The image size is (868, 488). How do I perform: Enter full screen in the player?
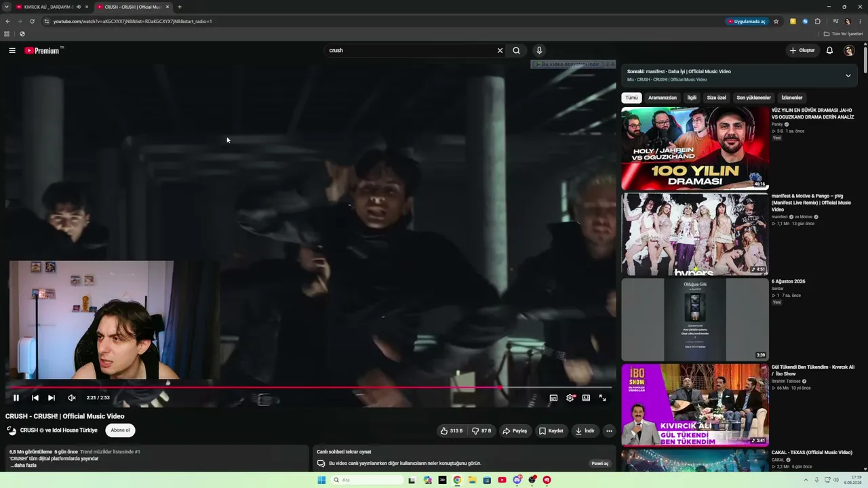tap(602, 398)
